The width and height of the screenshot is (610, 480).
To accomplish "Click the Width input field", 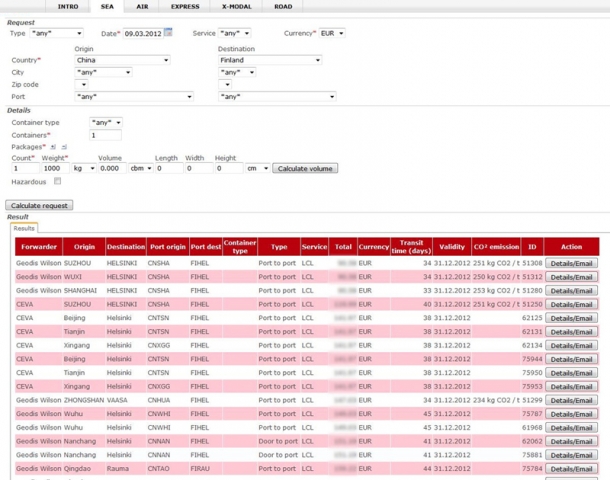I will pos(199,168).
